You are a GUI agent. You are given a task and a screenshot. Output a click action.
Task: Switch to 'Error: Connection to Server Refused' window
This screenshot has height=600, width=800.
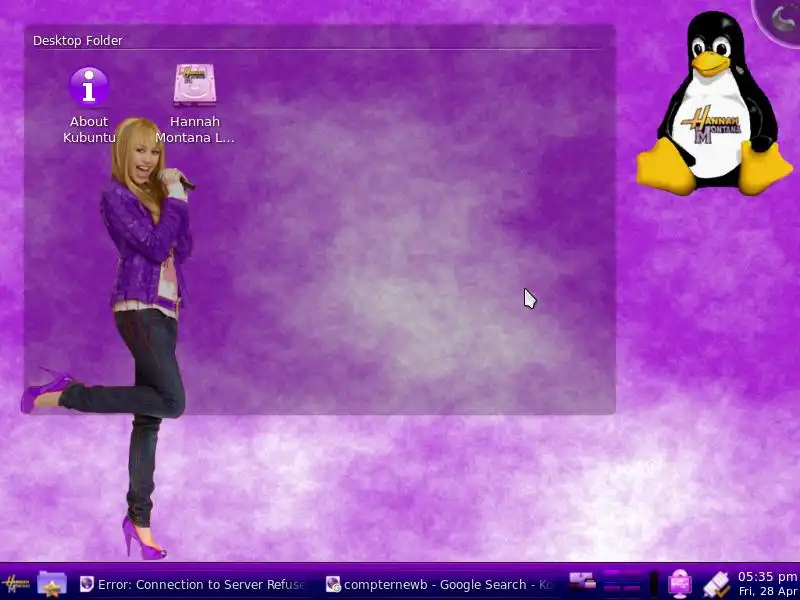pyautogui.click(x=194, y=584)
